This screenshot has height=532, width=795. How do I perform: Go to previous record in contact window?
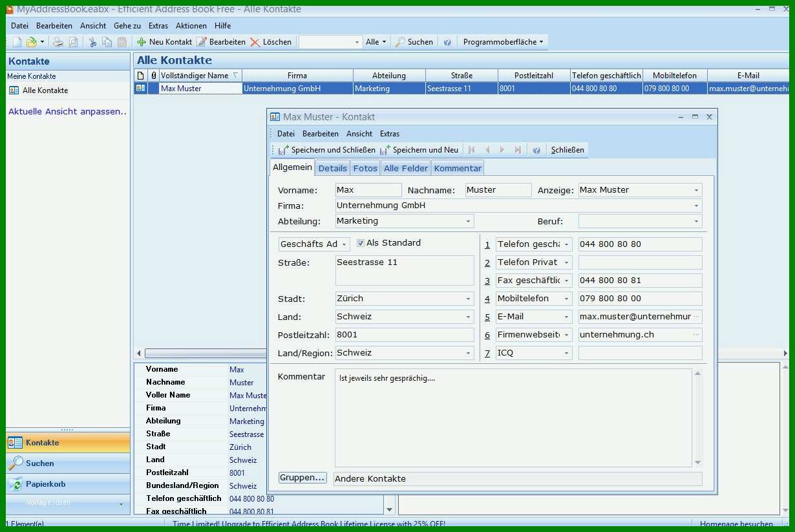click(487, 150)
